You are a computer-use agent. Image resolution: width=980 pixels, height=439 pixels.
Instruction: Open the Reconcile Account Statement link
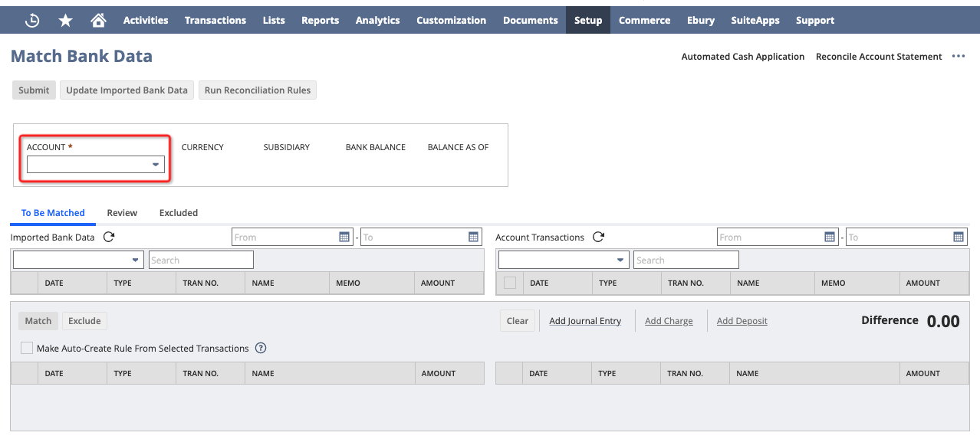tap(879, 57)
